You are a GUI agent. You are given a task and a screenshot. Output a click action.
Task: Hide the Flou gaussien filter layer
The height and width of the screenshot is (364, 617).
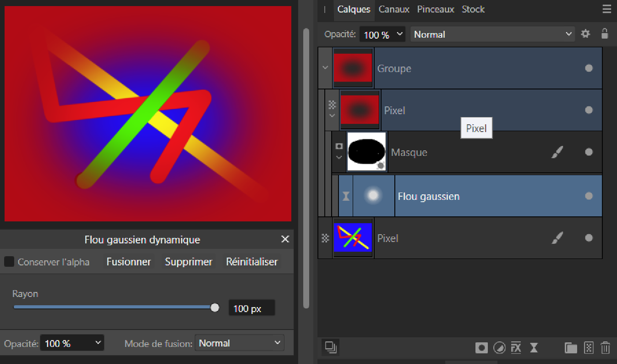coord(589,196)
